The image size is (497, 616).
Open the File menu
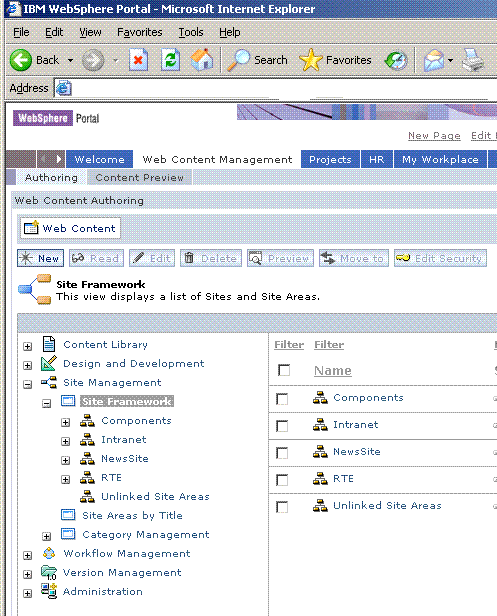[21, 32]
